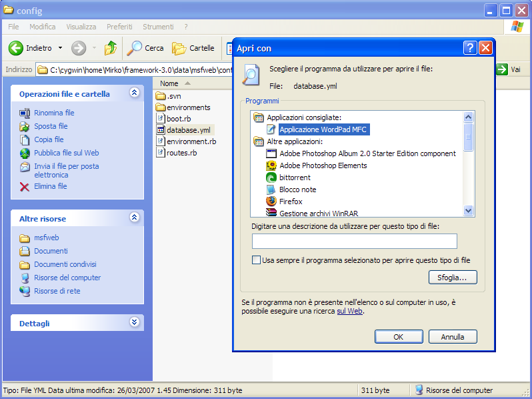The image size is (532, 399).
Task: Click Copia file in the task pane
Action: pyautogui.click(x=49, y=139)
